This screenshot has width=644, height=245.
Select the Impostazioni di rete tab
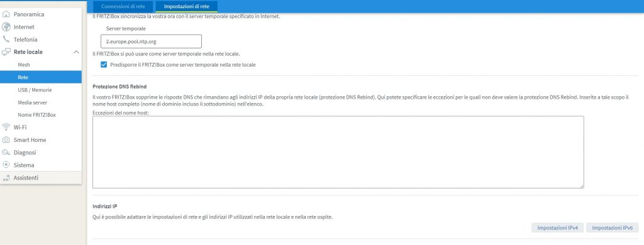[186, 6]
